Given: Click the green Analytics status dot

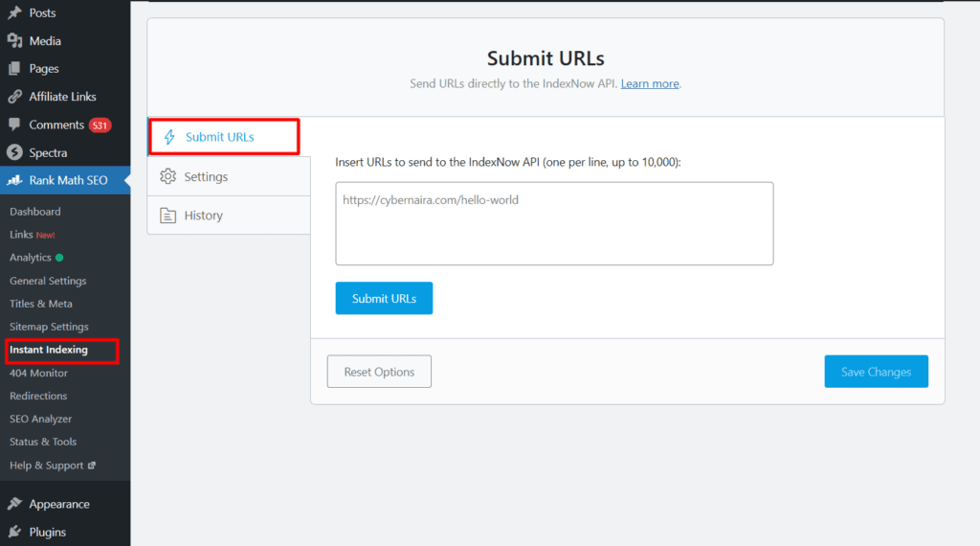Looking at the screenshot, I should [x=59, y=258].
